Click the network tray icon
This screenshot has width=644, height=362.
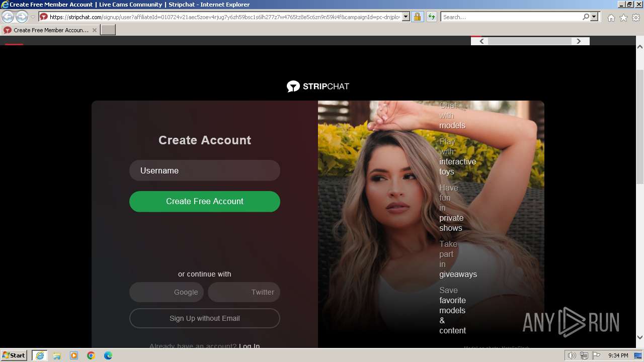(x=584, y=355)
